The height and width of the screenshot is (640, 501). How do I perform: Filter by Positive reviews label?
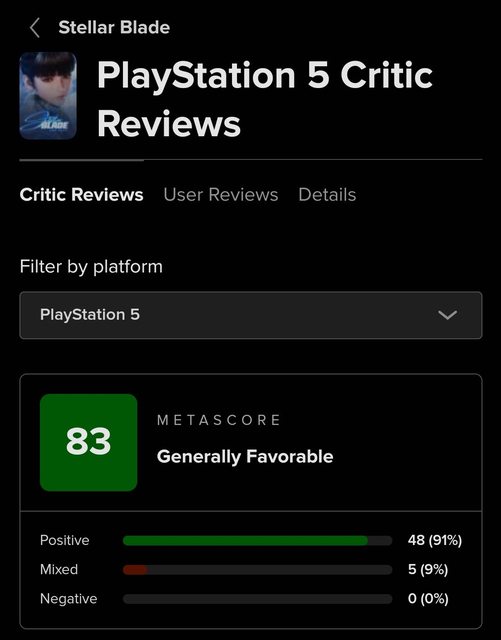click(x=65, y=540)
